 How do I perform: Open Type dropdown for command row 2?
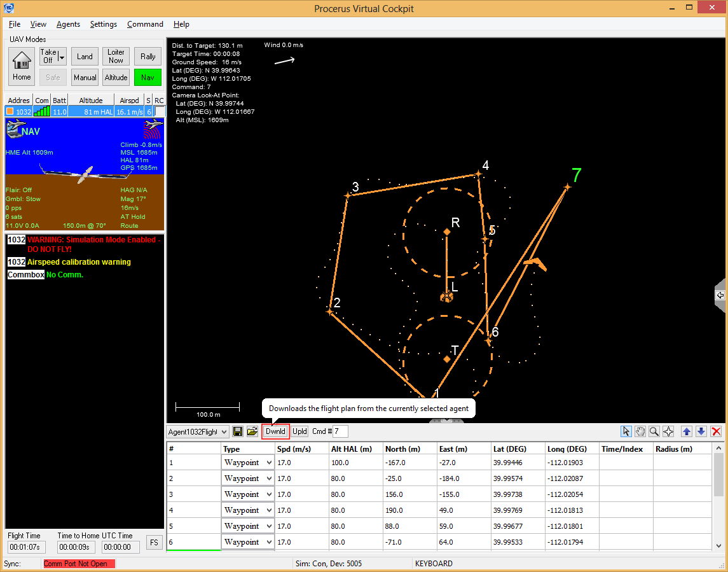coord(269,478)
